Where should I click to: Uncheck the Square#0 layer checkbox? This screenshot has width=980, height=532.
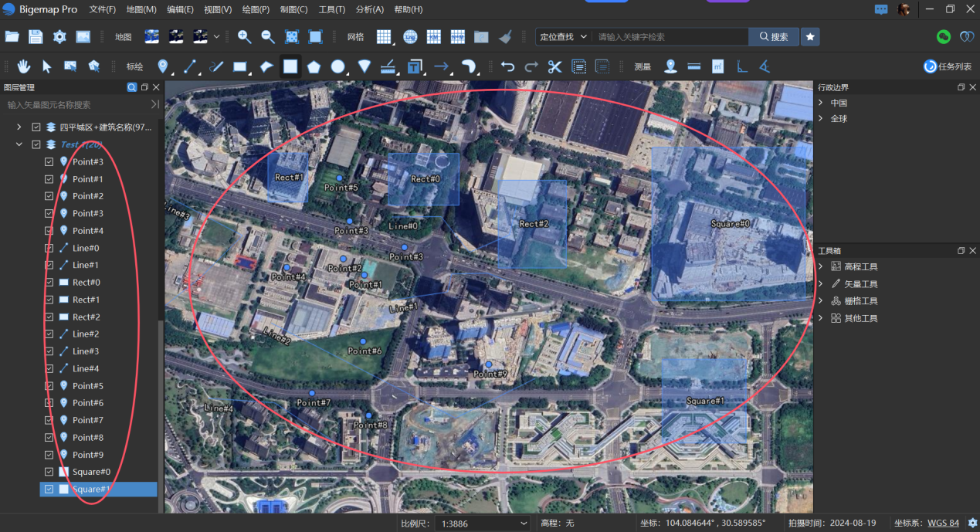pos(49,472)
